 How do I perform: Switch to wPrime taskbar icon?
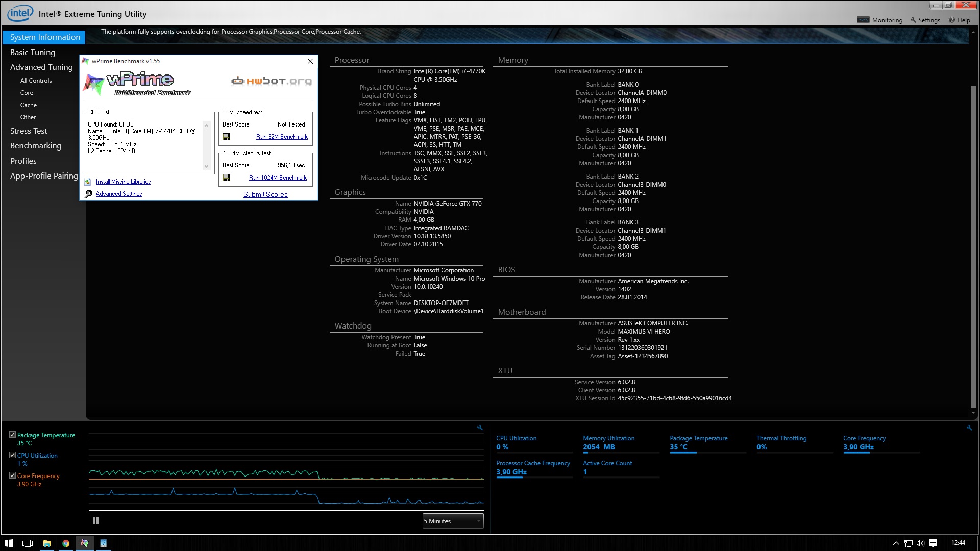click(x=85, y=543)
